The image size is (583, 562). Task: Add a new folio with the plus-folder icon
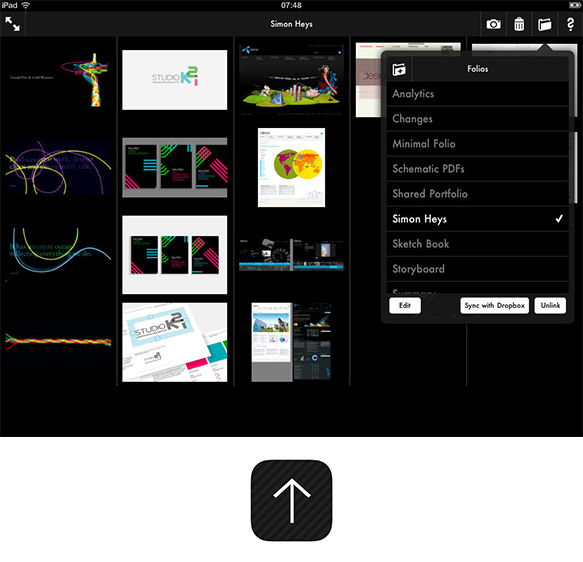[399, 69]
